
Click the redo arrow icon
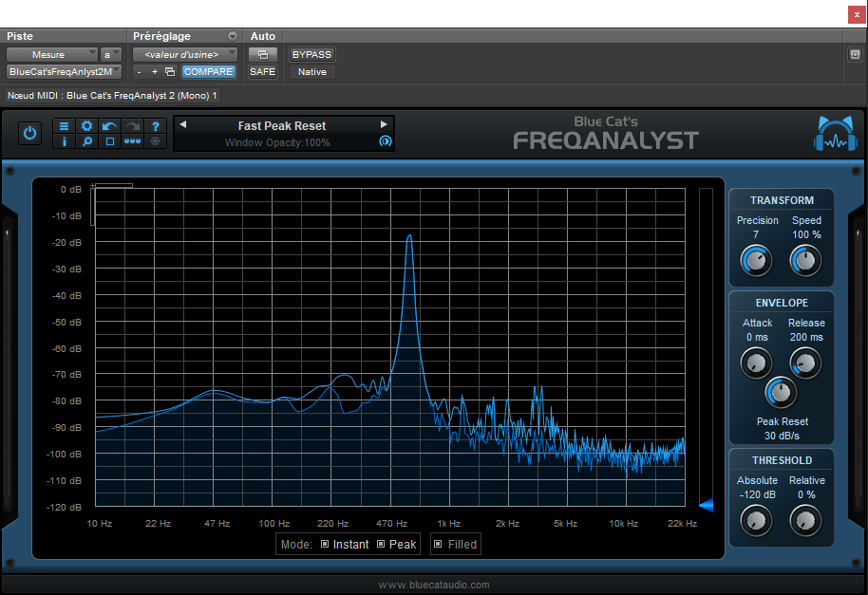coord(132,126)
